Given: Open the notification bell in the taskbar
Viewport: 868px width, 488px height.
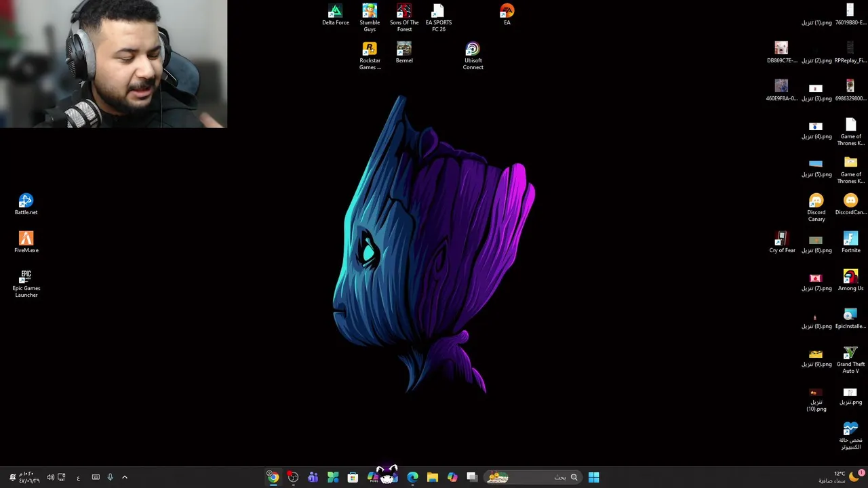Looking at the screenshot, I should click(x=12, y=477).
